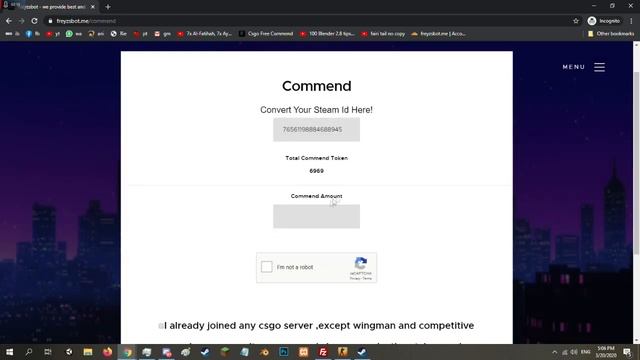This screenshot has height=360, width=640.
Task: Open Photoshop from the taskbar
Action: tap(284, 352)
